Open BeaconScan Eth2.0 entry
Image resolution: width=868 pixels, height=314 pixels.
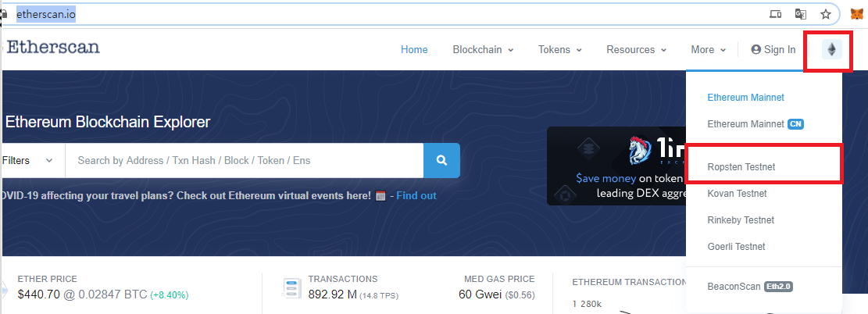[x=750, y=287]
